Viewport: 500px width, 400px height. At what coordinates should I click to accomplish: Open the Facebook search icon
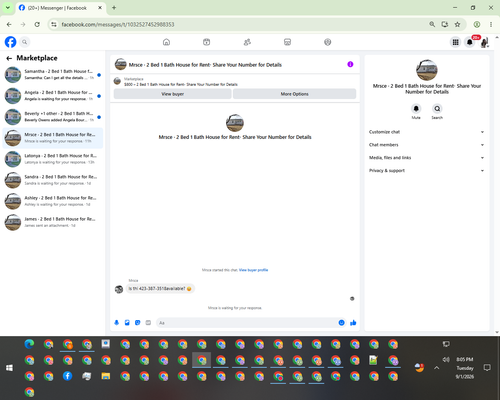point(24,42)
